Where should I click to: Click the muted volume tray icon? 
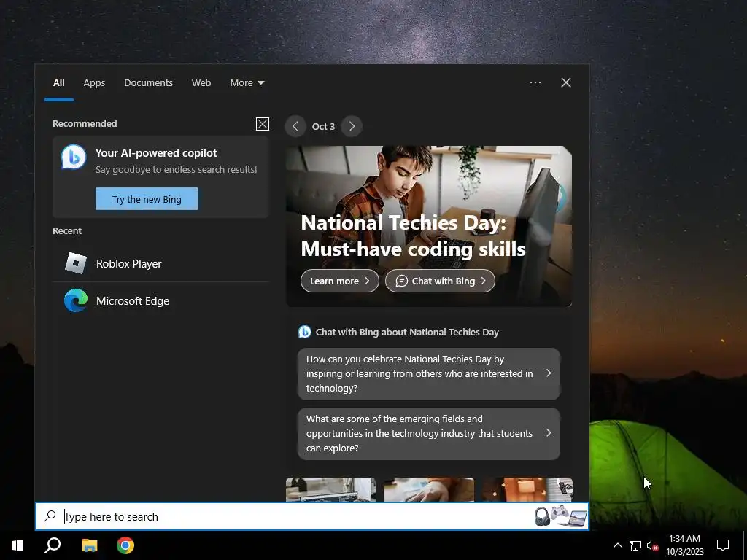pos(653,545)
